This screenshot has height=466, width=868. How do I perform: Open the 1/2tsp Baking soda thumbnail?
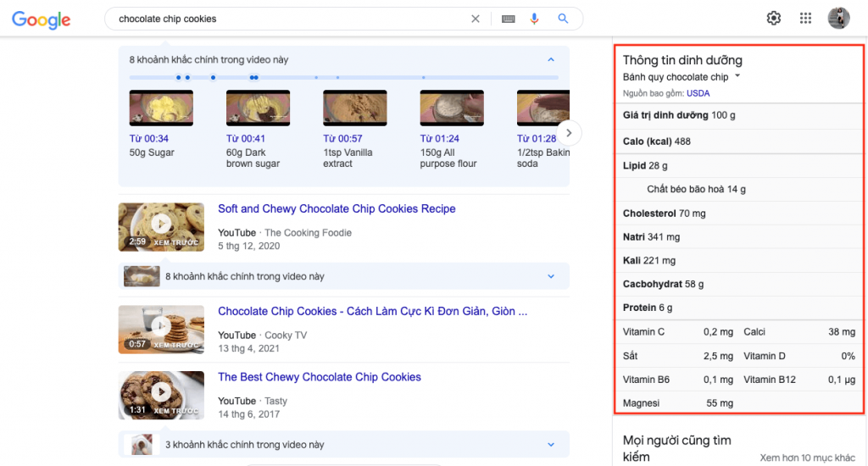pyautogui.click(x=543, y=108)
